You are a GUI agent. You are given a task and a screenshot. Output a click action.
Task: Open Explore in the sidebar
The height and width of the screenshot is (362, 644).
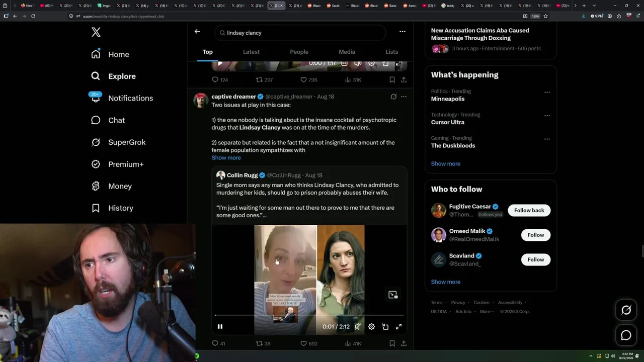tap(114, 76)
